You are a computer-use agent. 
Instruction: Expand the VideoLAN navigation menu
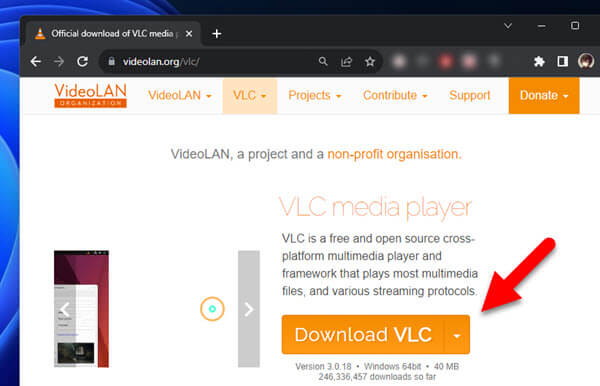point(179,95)
